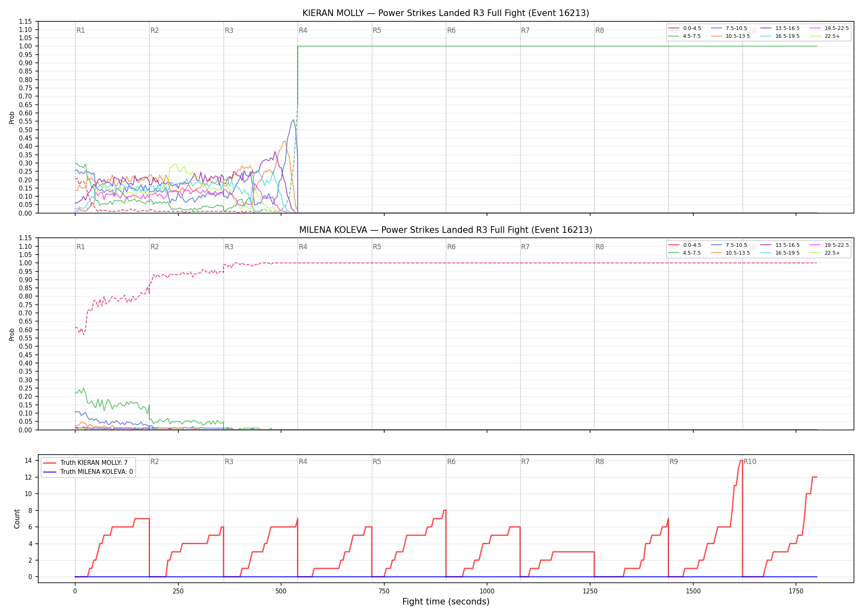Screen dimensions: 863x616
Task: Click the Truth MILENA KOLEVA: 0 legend entry
Action: 88,472
